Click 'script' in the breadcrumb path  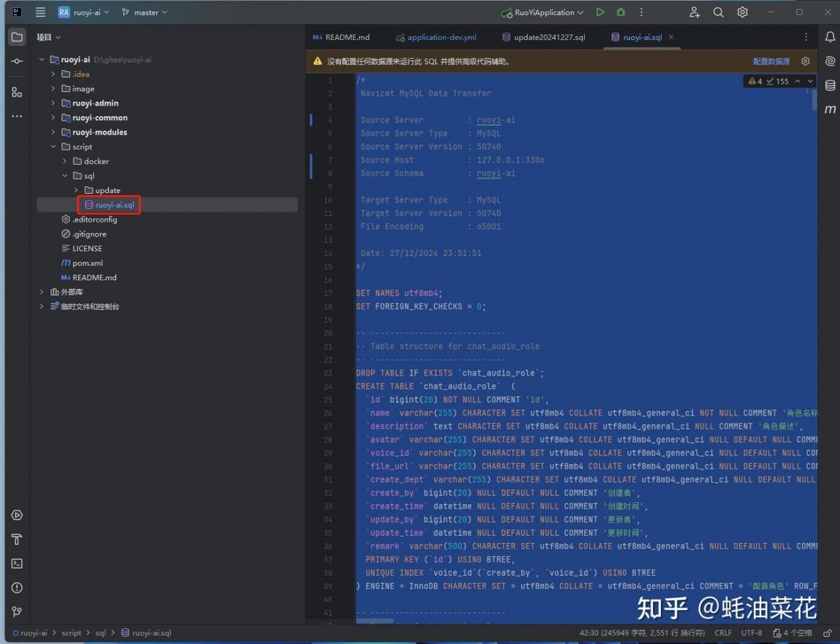[x=72, y=633]
